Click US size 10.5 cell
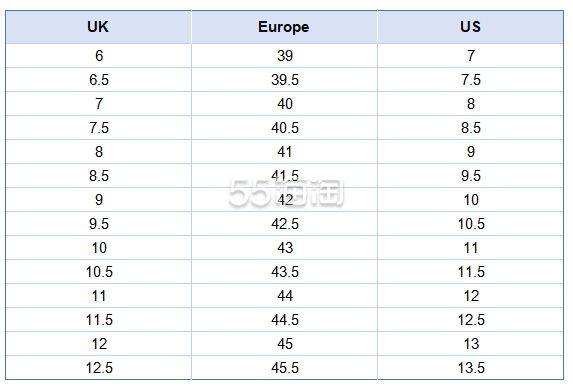Viewport: 573px width, 387px height. point(470,224)
